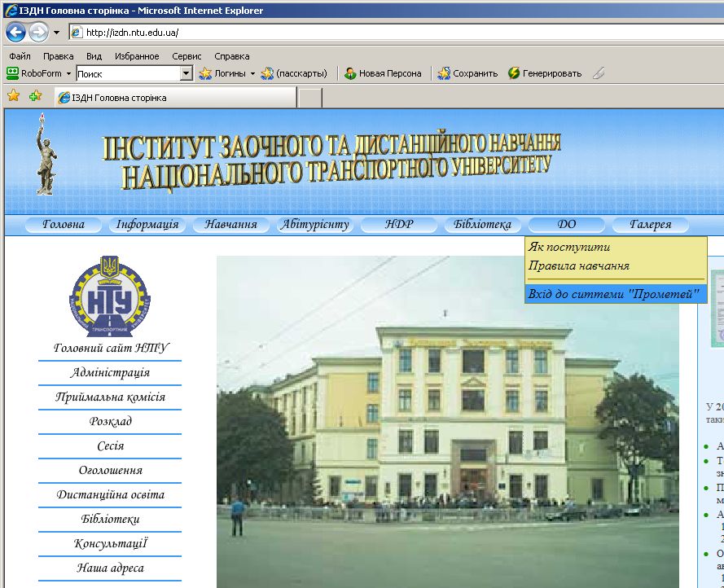Open the Приймальна комісія link
Image resolution: width=724 pixels, height=588 pixels.
[x=110, y=397]
